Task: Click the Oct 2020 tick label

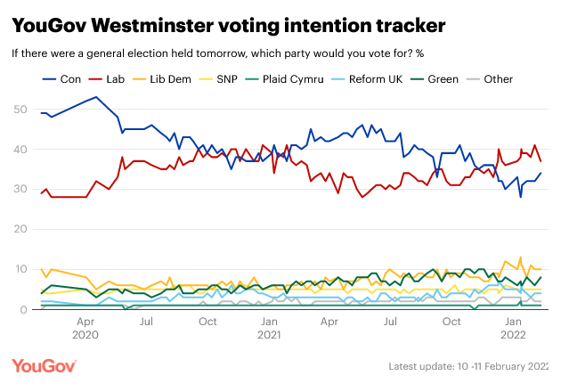Action: (207, 321)
